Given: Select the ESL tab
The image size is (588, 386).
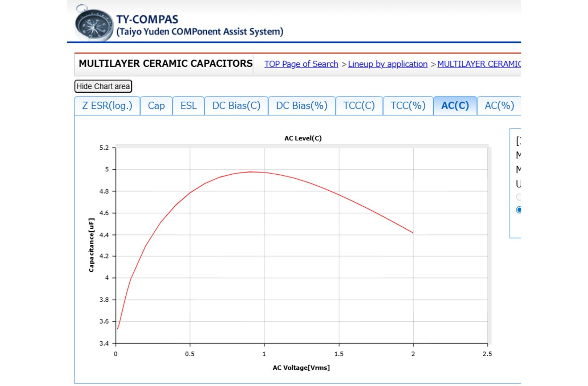Looking at the screenshot, I should (188, 106).
